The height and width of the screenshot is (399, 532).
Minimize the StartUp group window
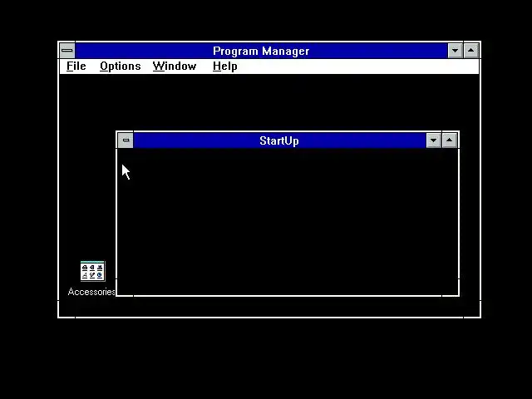433,140
